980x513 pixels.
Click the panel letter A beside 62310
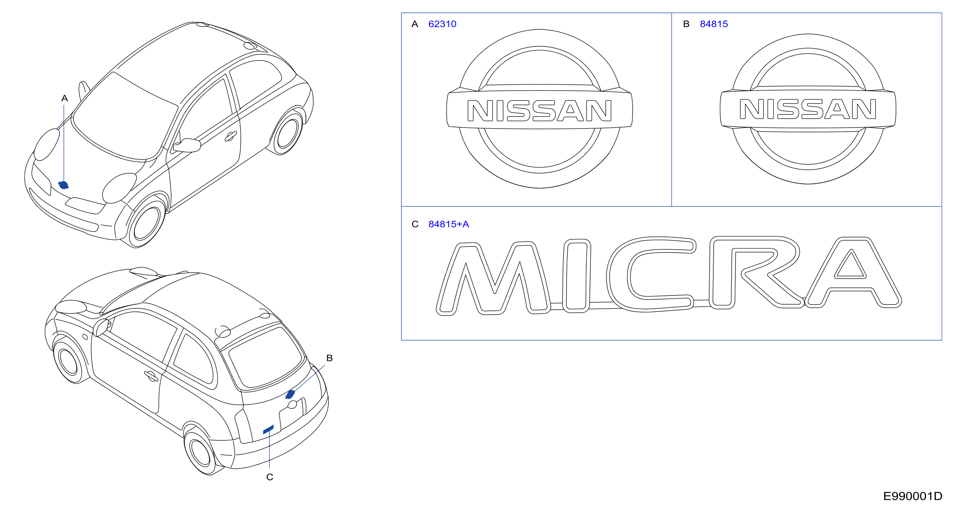click(415, 24)
